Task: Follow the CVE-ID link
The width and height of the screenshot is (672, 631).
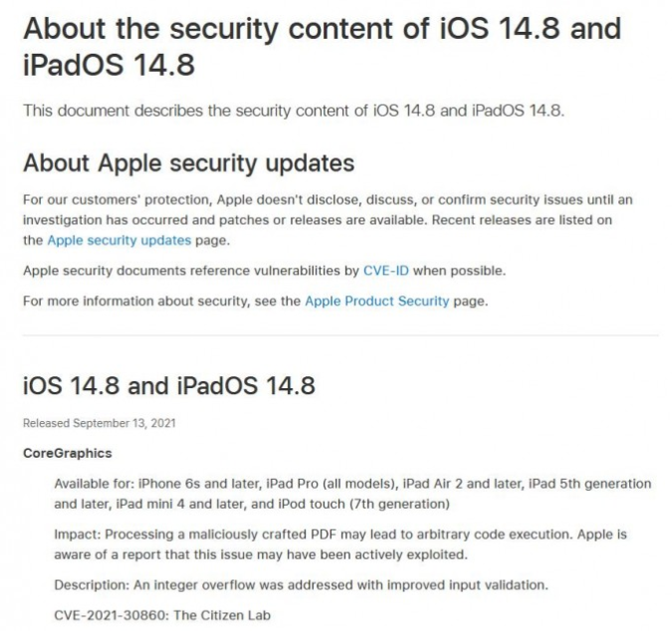Action: coord(385,271)
